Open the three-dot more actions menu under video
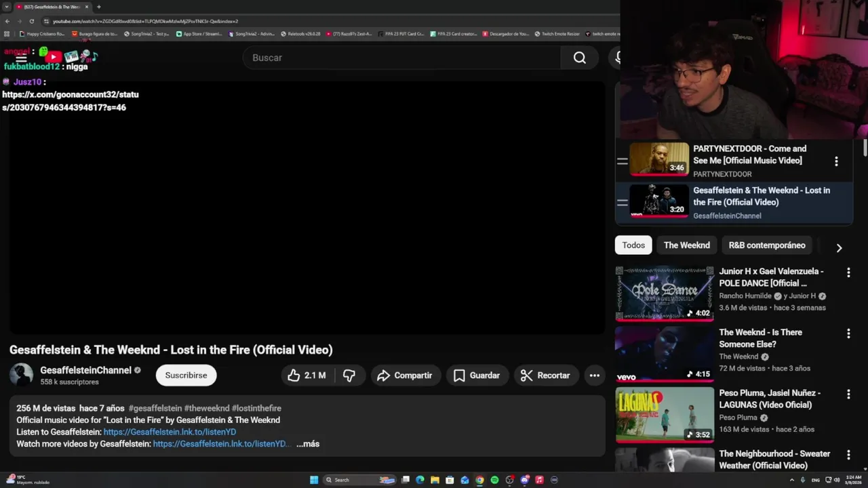868x488 pixels. click(x=595, y=375)
